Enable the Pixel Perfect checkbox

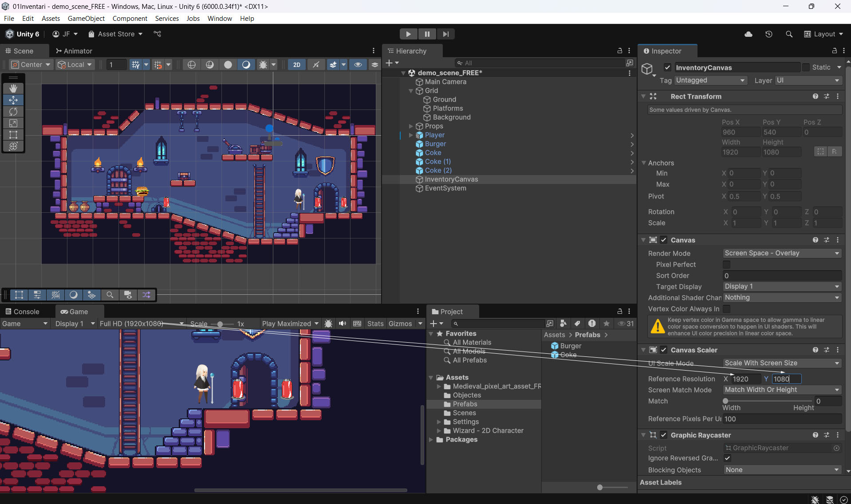point(726,265)
